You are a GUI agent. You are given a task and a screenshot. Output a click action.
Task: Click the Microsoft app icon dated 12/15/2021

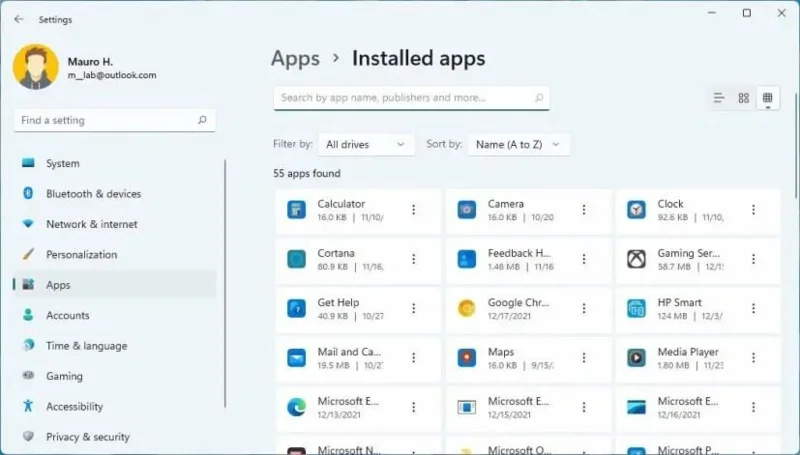466,407
